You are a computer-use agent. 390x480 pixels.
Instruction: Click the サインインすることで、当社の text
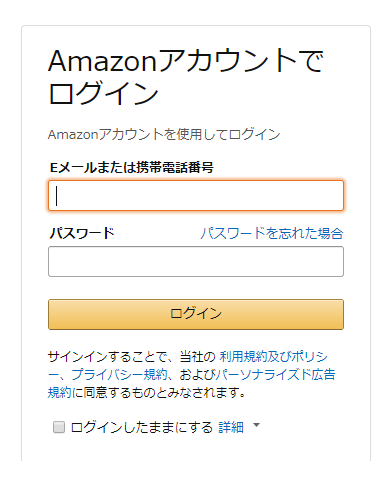pos(132,357)
